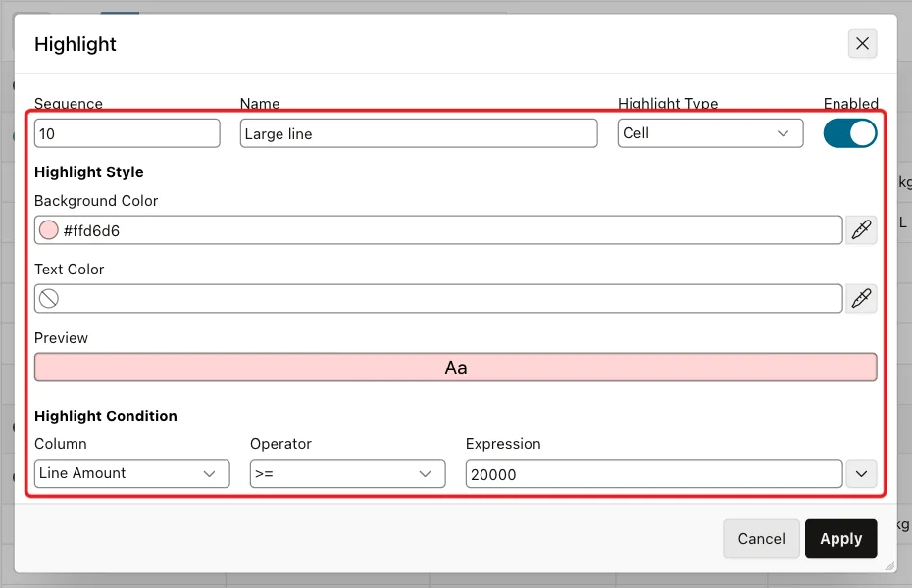Click the empty Text Color swatch

pyautogui.click(x=49, y=298)
